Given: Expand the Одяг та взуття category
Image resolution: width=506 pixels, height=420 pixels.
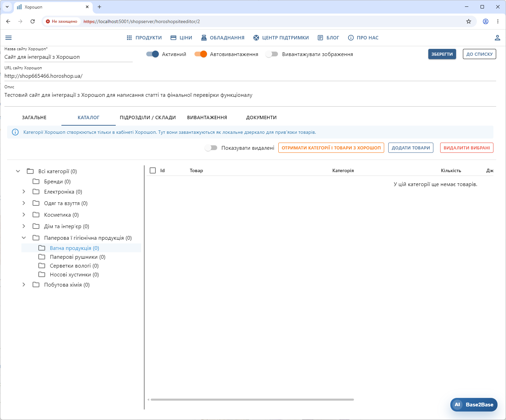Looking at the screenshot, I should click(x=24, y=203).
